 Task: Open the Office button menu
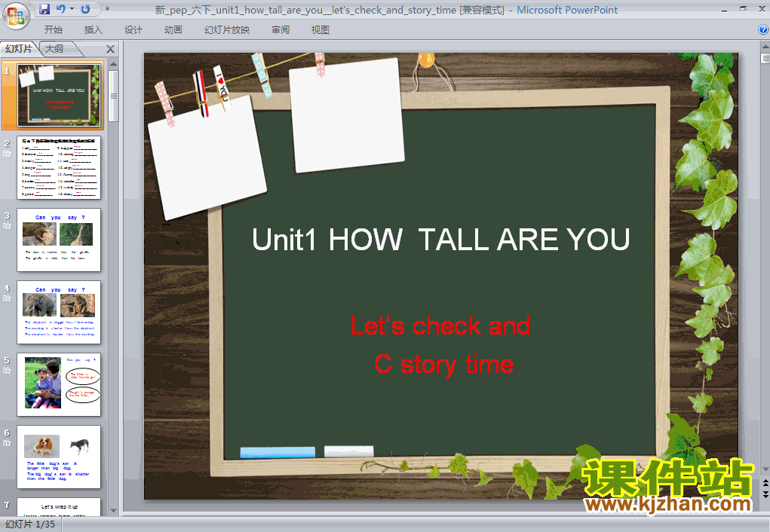point(16,16)
